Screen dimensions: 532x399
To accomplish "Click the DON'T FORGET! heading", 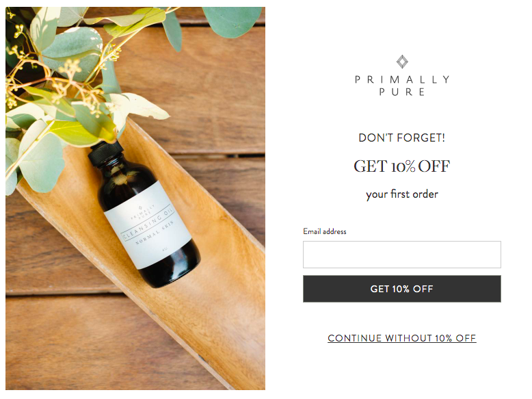I will [401, 138].
